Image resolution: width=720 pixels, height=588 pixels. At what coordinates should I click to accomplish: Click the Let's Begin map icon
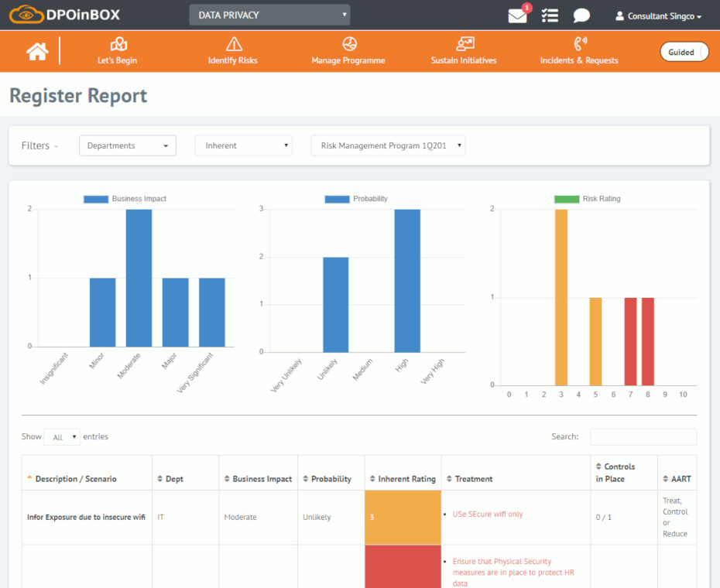pos(118,44)
